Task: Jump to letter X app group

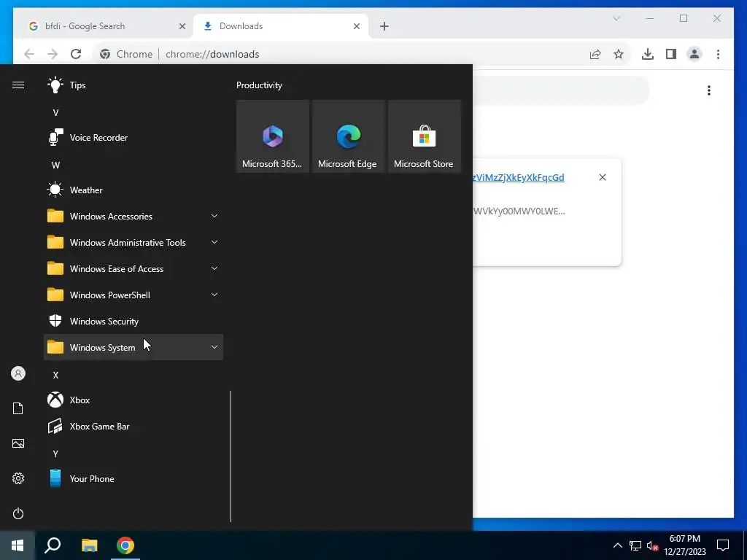Action: pos(55,376)
